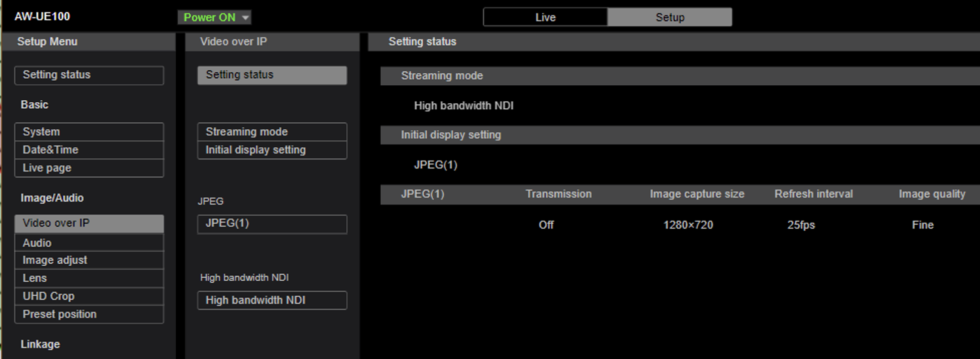Select Date&Time settings
This screenshot has width=980, height=359.
89,150
